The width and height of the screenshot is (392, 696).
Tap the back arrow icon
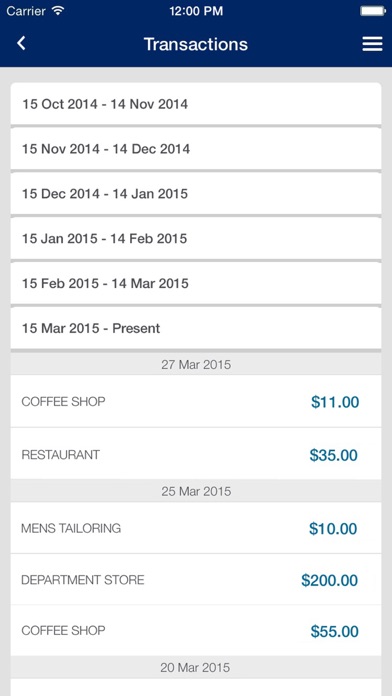click(21, 44)
